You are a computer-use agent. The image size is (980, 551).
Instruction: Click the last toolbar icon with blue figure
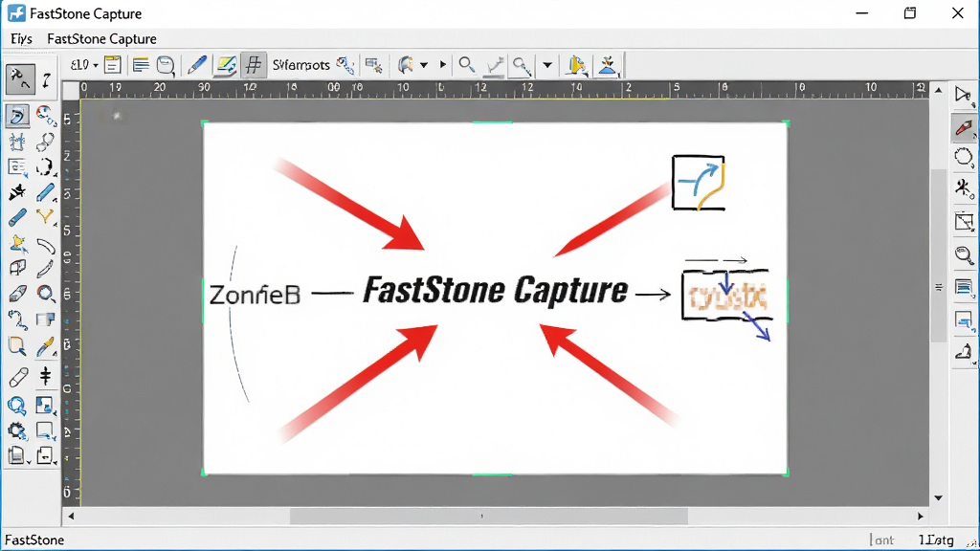pos(607,65)
